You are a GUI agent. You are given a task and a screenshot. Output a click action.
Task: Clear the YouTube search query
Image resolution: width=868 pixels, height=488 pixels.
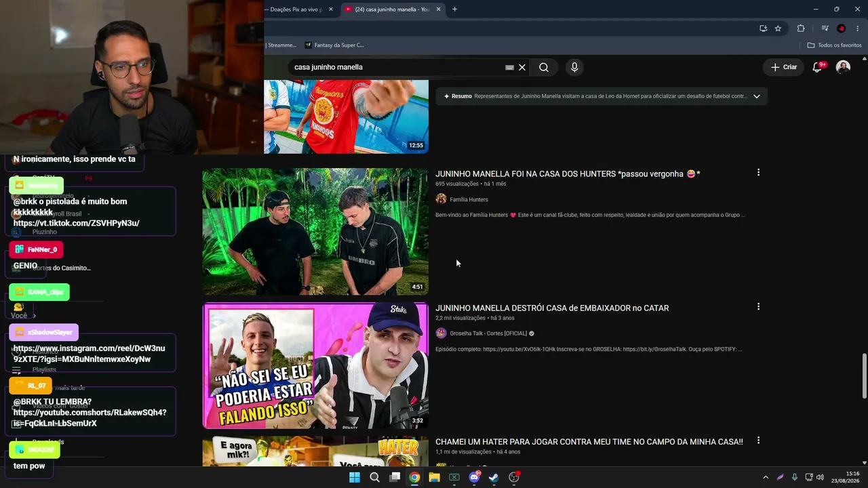click(x=522, y=67)
